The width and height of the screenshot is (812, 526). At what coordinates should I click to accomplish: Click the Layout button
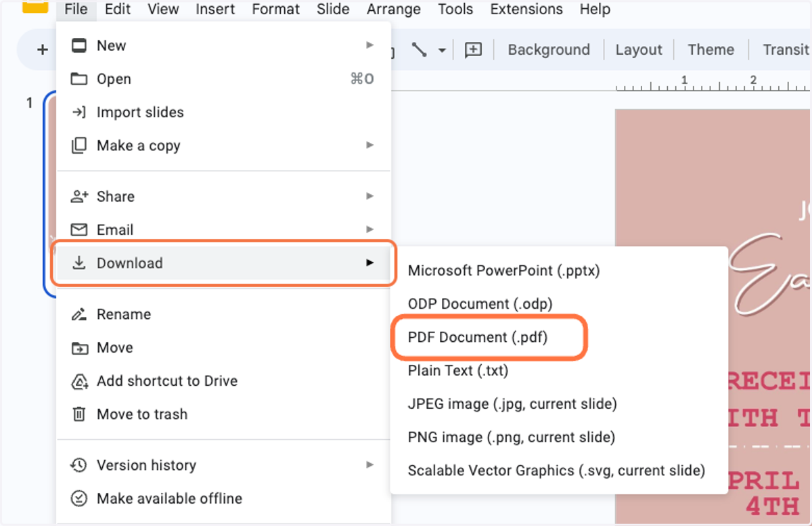click(639, 49)
